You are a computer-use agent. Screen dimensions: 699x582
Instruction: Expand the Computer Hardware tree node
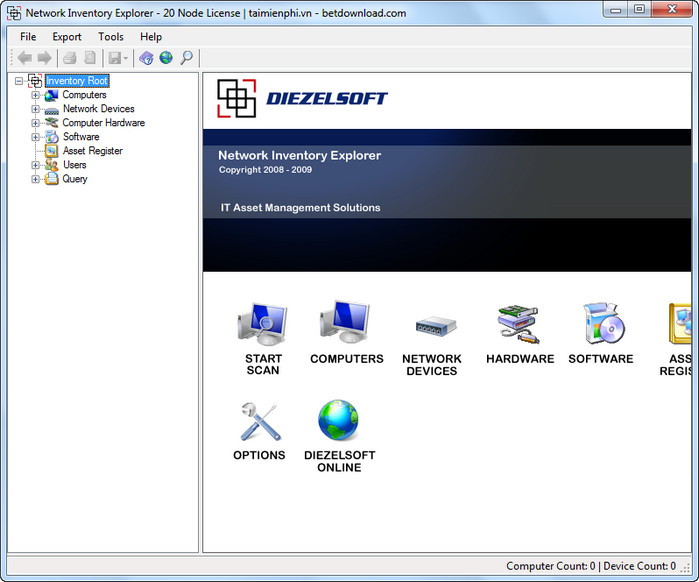pos(35,123)
